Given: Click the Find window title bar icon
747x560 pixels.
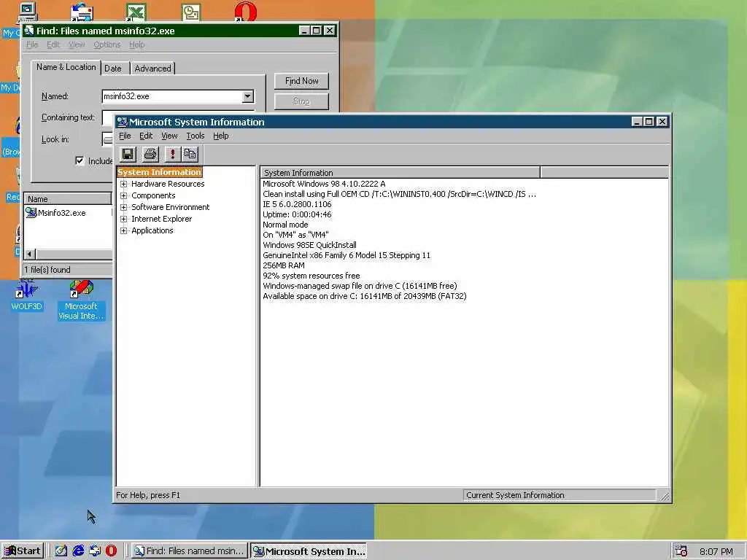Looking at the screenshot, I should click(29, 31).
